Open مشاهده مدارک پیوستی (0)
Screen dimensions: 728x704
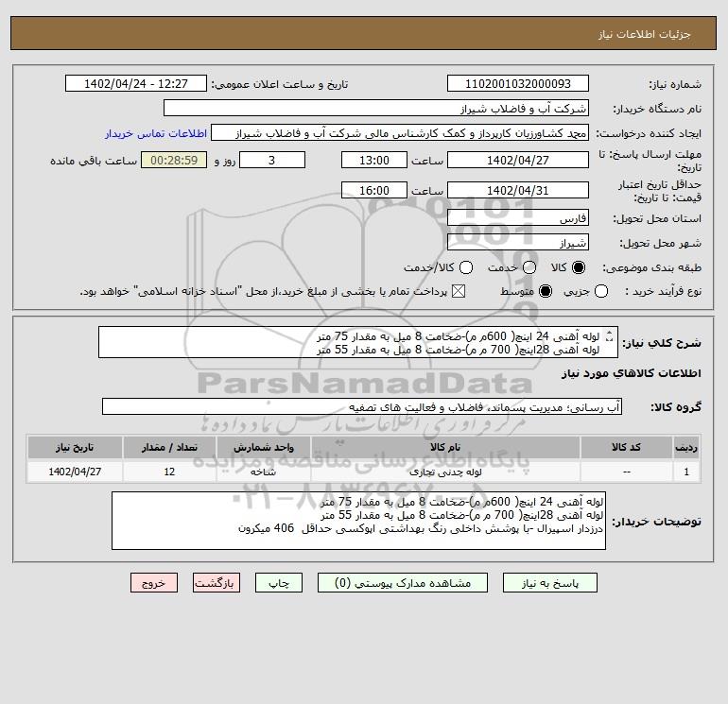[403, 583]
